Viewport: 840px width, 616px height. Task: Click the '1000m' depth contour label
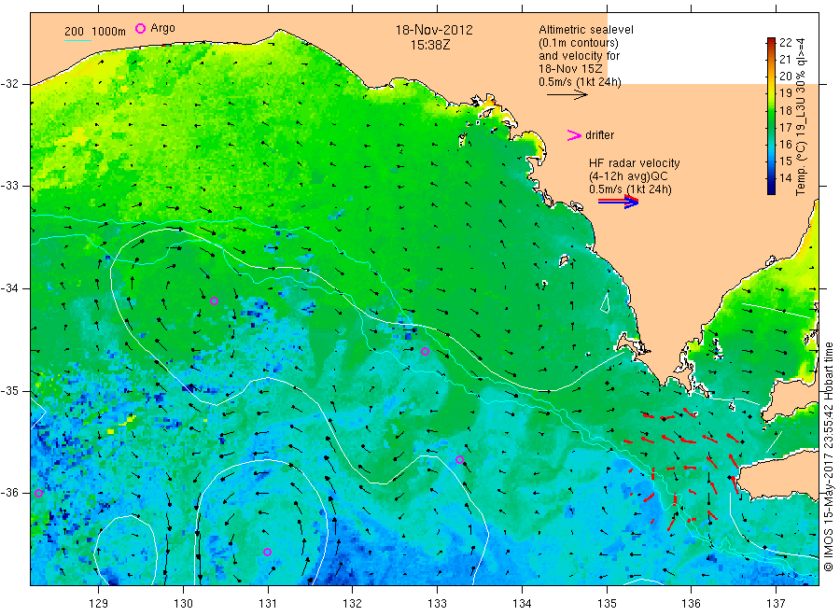(109, 31)
